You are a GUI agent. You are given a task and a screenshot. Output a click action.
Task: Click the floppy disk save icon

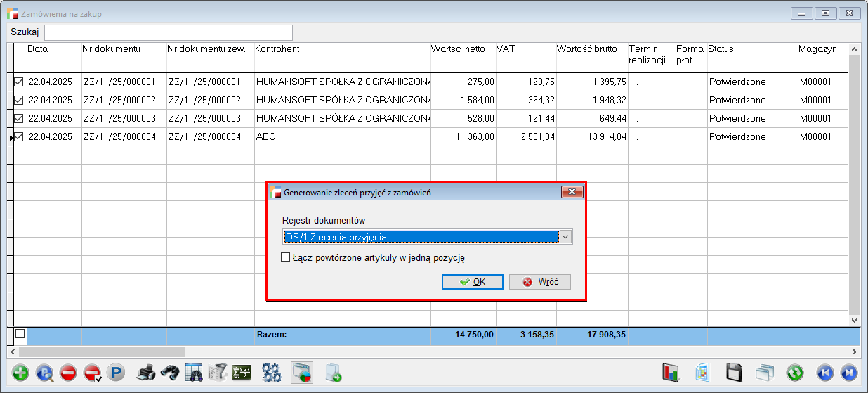pos(734,373)
